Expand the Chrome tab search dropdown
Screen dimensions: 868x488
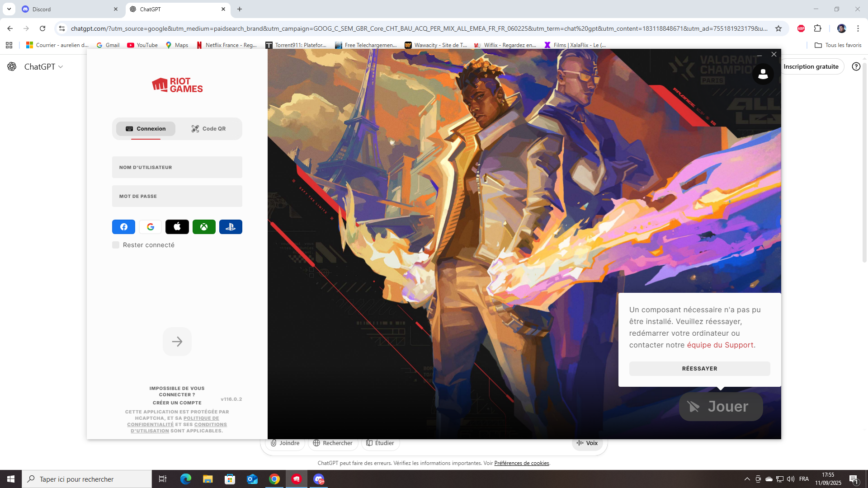click(9, 9)
